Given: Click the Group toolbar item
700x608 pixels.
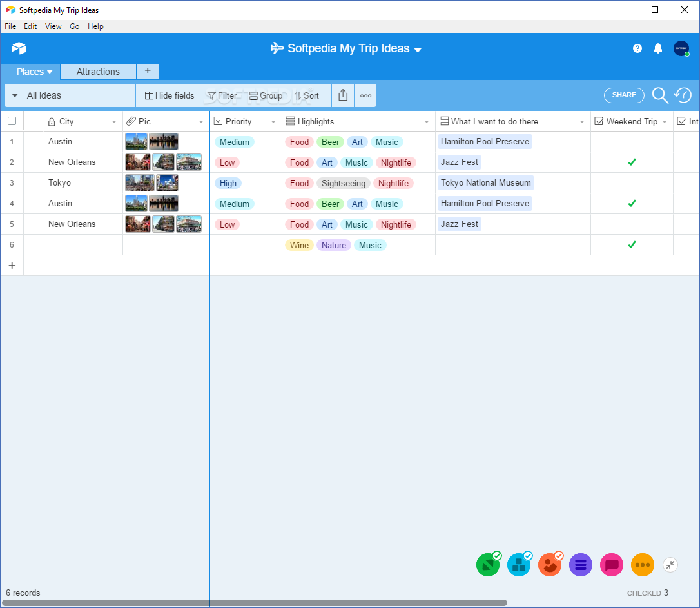Looking at the screenshot, I should [266, 95].
